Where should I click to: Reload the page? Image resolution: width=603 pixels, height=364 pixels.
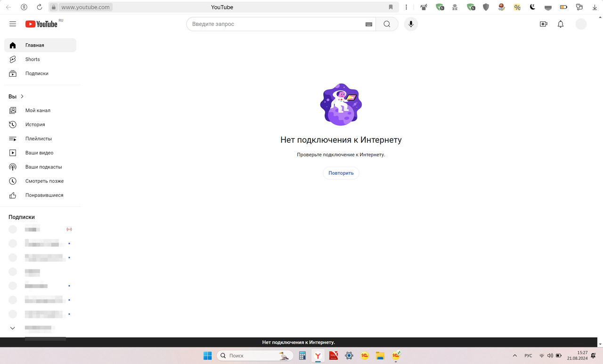click(40, 7)
